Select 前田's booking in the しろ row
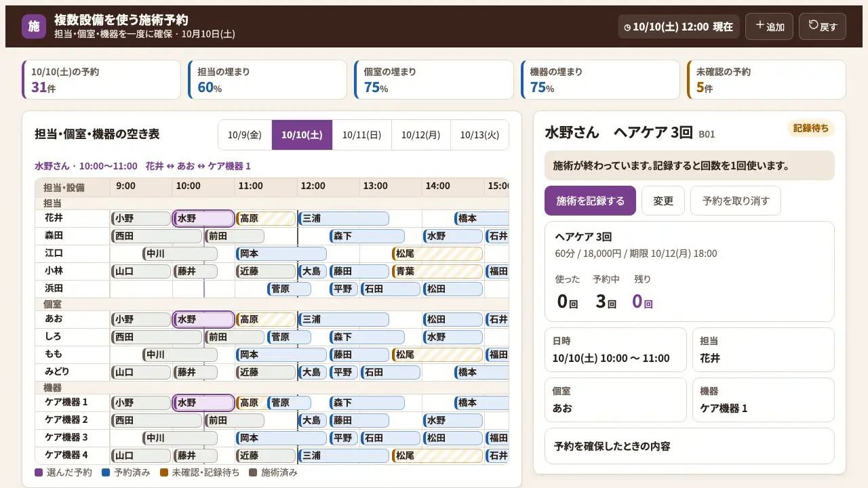 pos(235,337)
